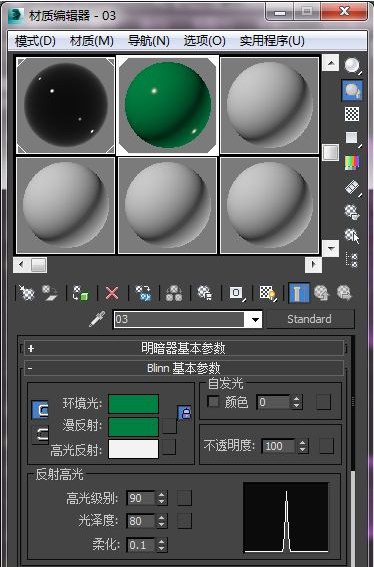Viewport: 374px width, 567px height.
Task: Click the Select by Material icon
Action: [352, 235]
